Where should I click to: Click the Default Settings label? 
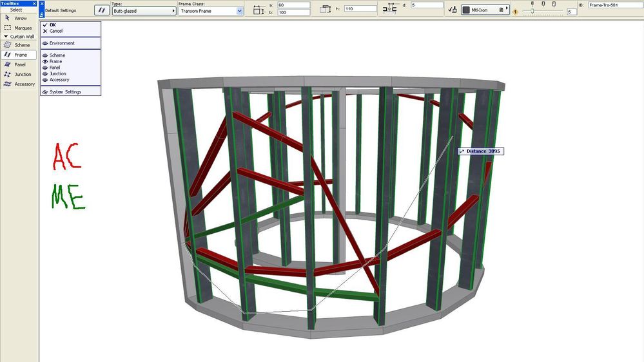click(61, 10)
